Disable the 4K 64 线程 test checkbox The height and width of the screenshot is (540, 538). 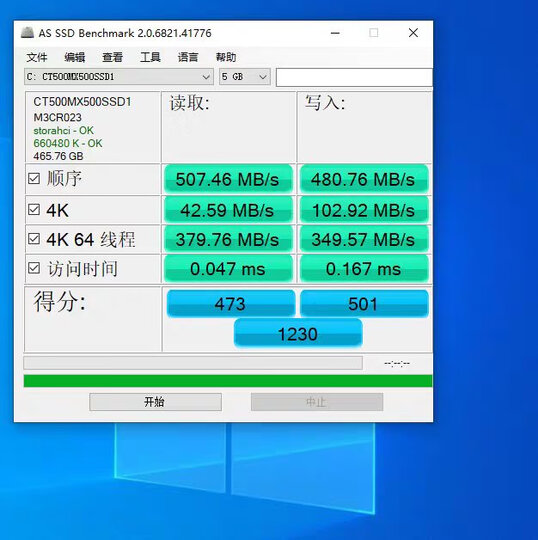(x=34, y=239)
